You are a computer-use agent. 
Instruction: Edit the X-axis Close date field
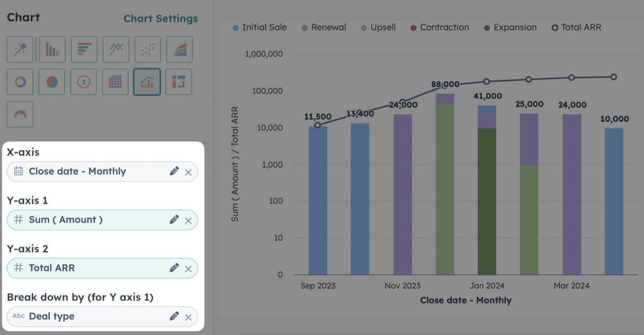[x=174, y=171]
